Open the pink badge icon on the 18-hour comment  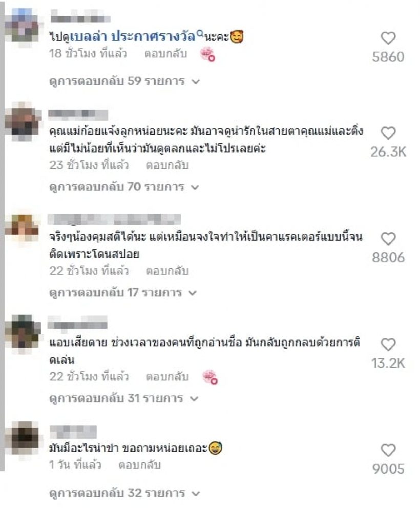tap(208, 54)
